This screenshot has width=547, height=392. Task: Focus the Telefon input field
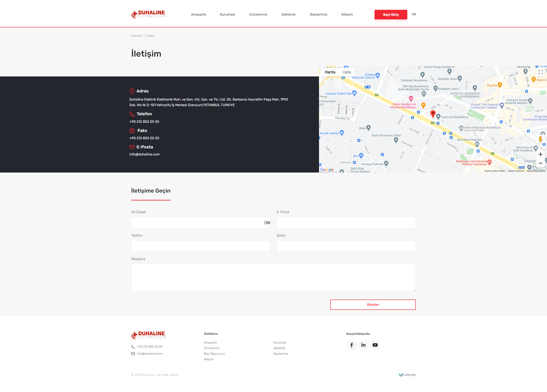pos(201,246)
